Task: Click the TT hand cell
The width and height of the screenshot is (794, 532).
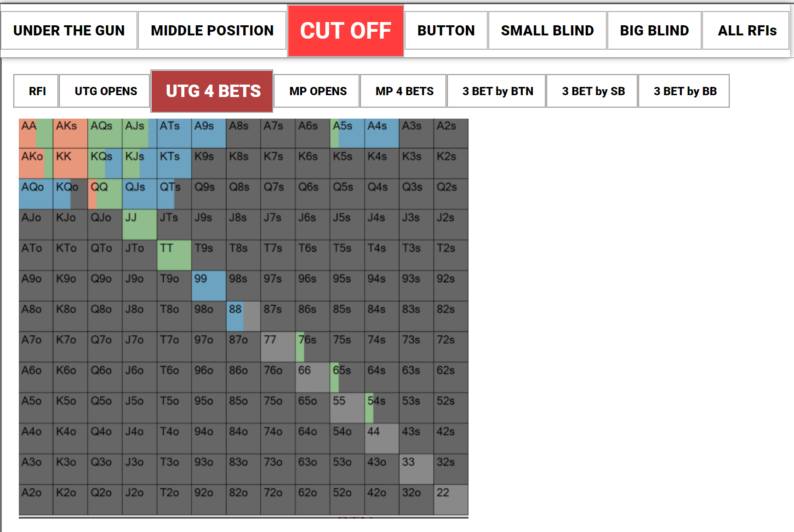Action: [x=174, y=255]
